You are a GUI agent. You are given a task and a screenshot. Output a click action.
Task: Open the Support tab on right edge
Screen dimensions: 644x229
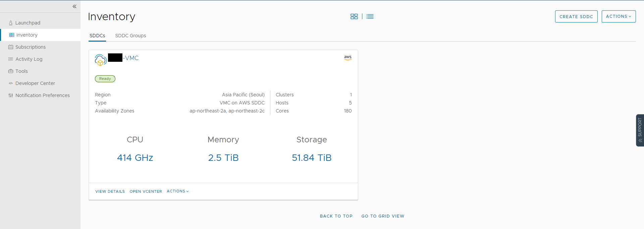[x=640, y=130]
